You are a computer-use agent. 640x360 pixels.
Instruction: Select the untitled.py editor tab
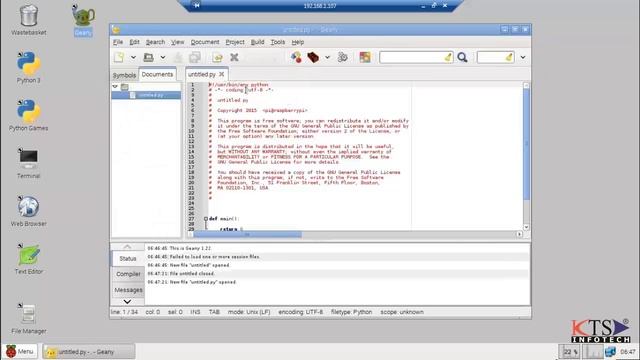[202, 74]
